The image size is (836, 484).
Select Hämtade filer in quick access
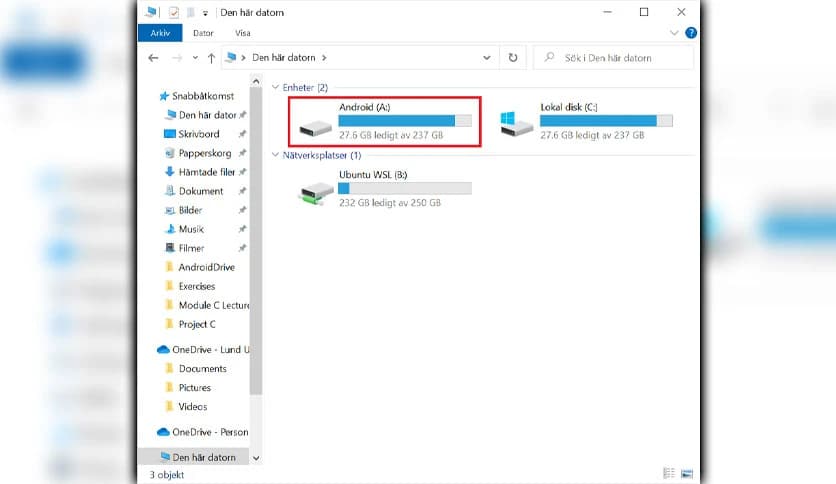click(x=207, y=172)
